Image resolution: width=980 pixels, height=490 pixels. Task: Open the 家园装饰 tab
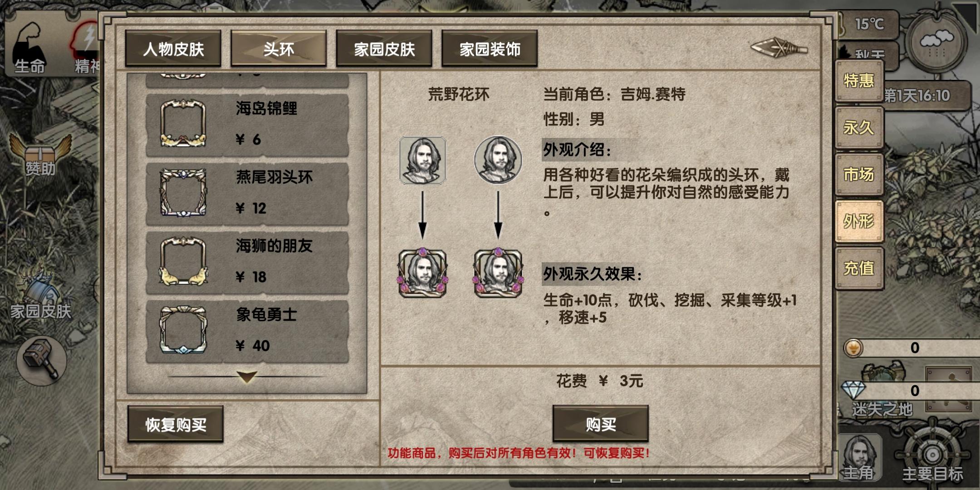pos(490,49)
